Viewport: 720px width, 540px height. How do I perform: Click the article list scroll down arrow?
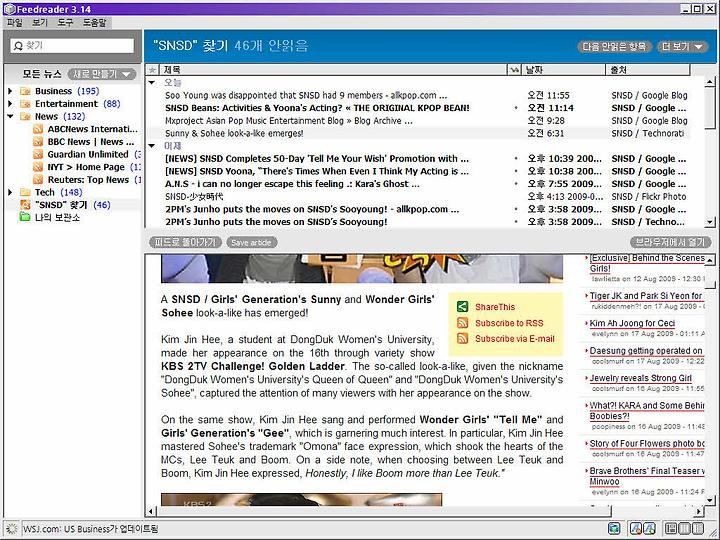pos(710,222)
